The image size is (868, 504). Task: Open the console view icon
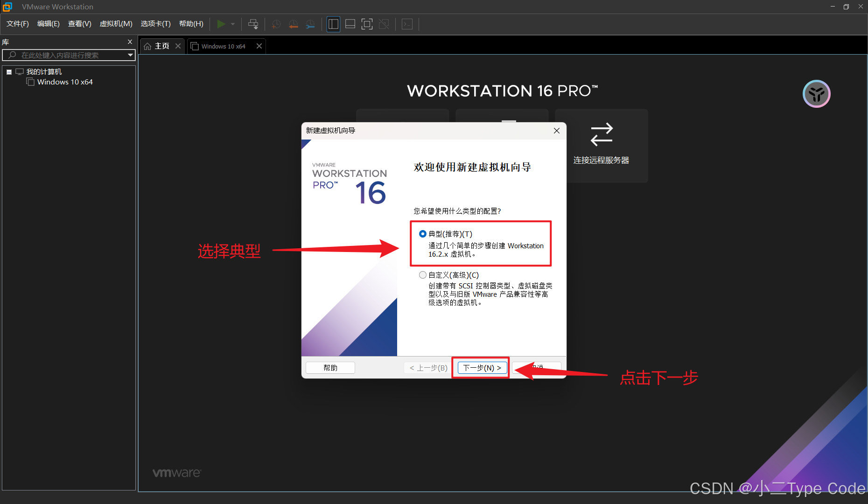(407, 24)
